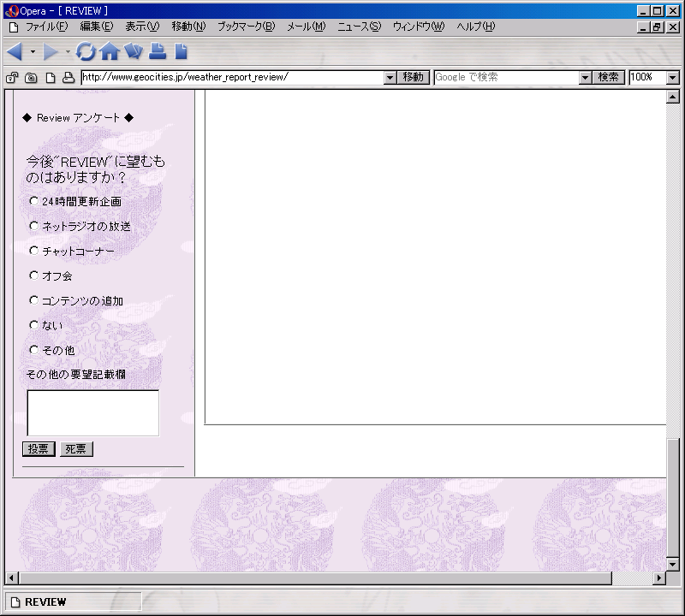Click the 死票 button
Viewport: 685px width, 616px height.
[76, 449]
